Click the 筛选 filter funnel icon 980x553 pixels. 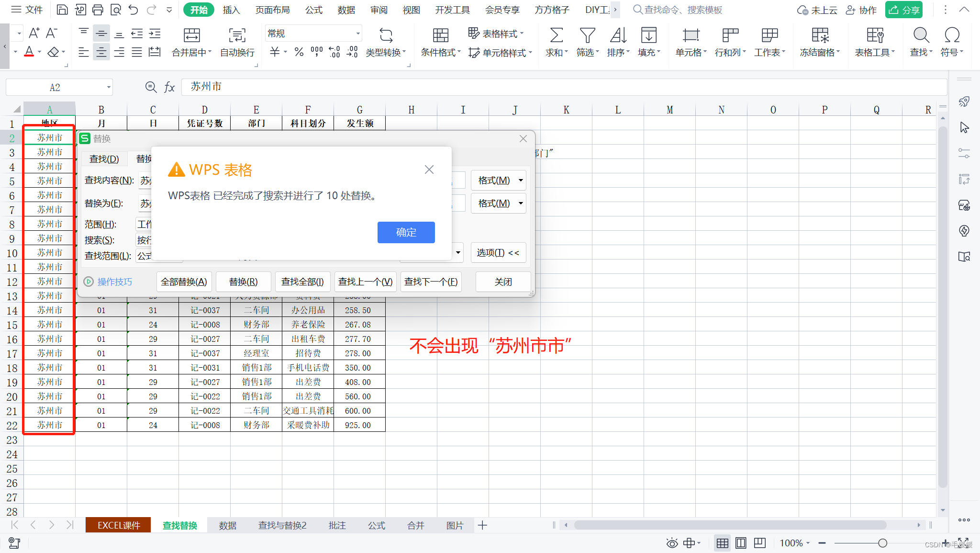tap(587, 36)
